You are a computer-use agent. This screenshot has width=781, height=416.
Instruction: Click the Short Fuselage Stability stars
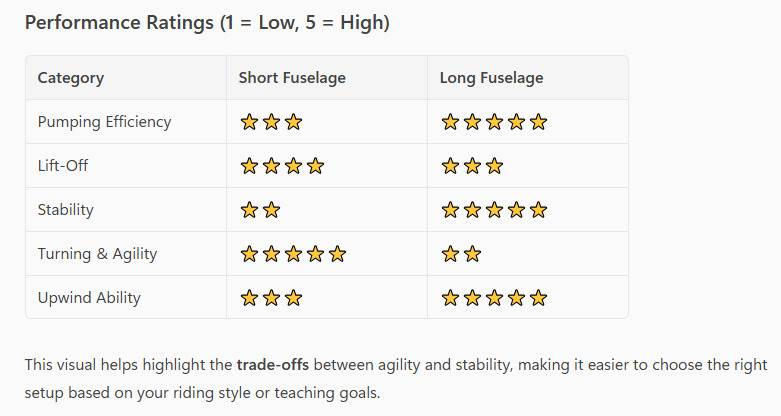[x=260, y=210]
